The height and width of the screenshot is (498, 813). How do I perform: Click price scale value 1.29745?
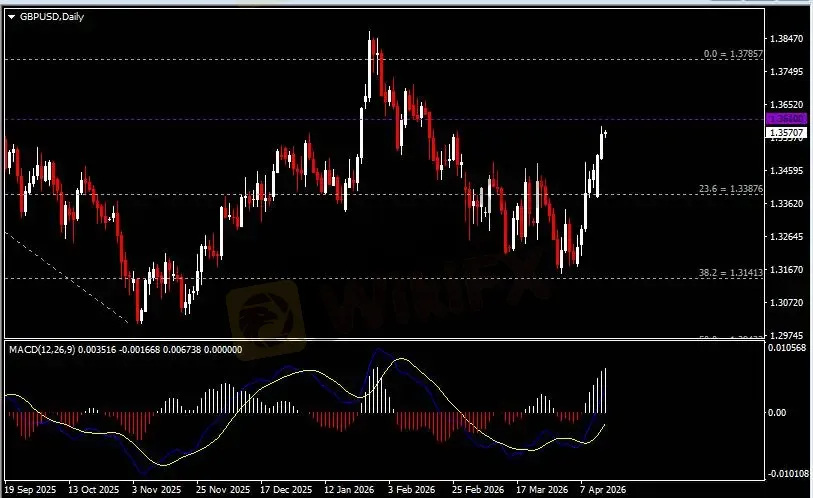pyautogui.click(x=787, y=336)
